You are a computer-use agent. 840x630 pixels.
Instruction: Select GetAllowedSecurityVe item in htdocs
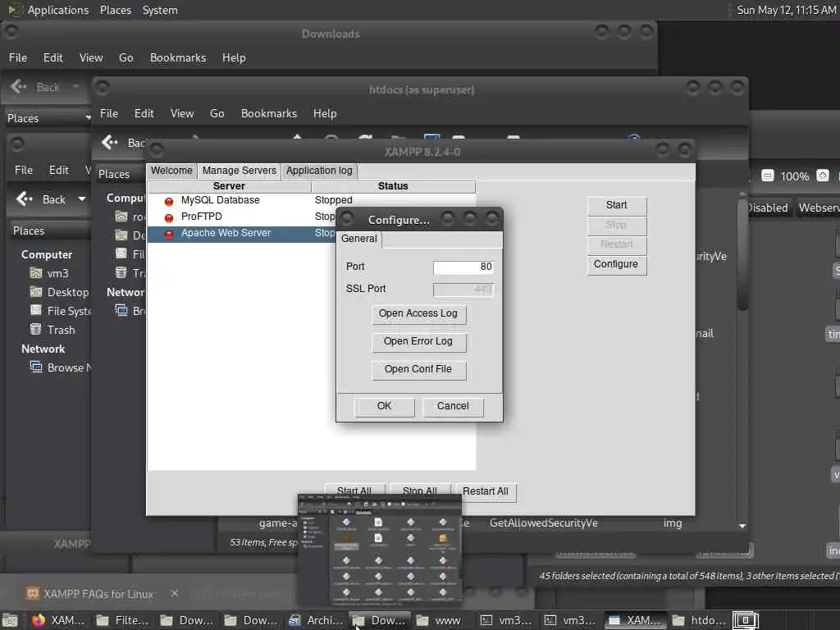(543, 523)
